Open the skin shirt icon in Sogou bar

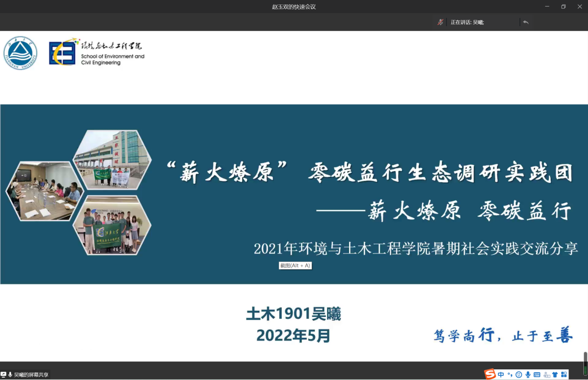point(555,374)
